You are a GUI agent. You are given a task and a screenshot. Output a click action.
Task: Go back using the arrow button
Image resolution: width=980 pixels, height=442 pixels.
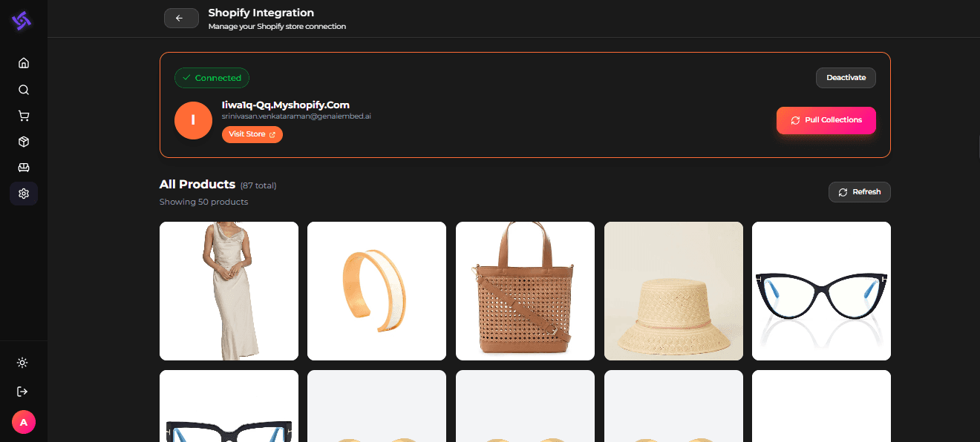[181, 18]
